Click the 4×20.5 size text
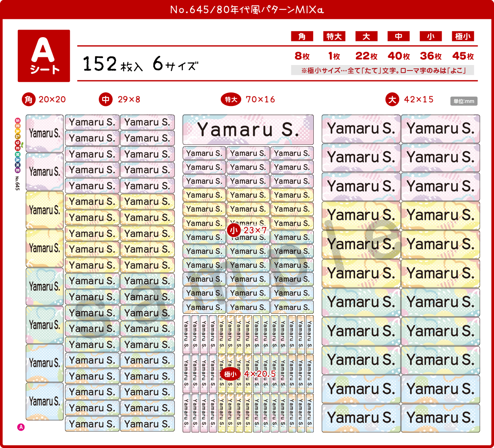 point(260,374)
